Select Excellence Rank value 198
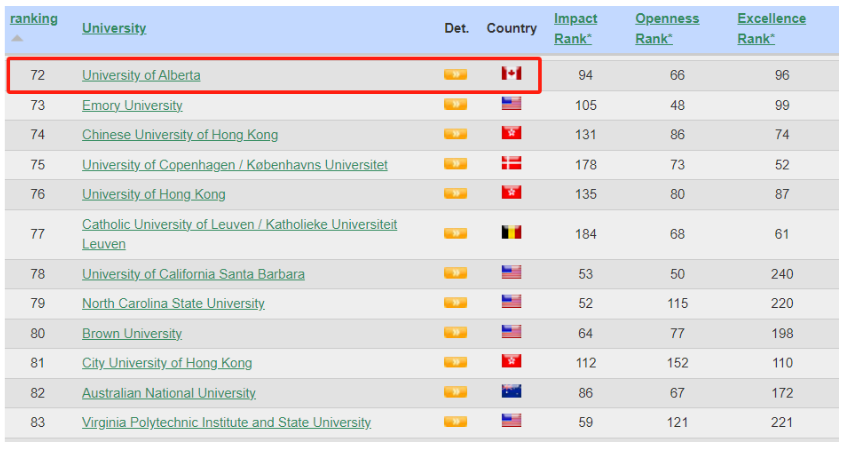The width and height of the screenshot is (845, 449). [x=782, y=334]
